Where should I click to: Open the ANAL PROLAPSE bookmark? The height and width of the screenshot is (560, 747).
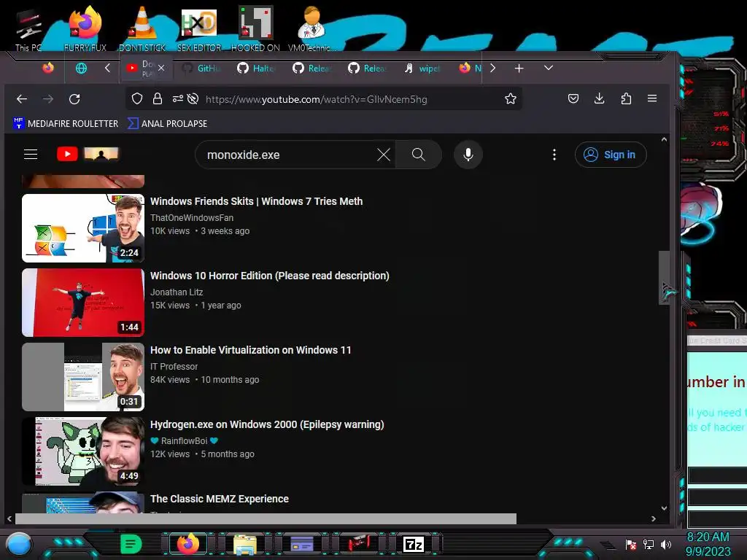coord(167,123)
